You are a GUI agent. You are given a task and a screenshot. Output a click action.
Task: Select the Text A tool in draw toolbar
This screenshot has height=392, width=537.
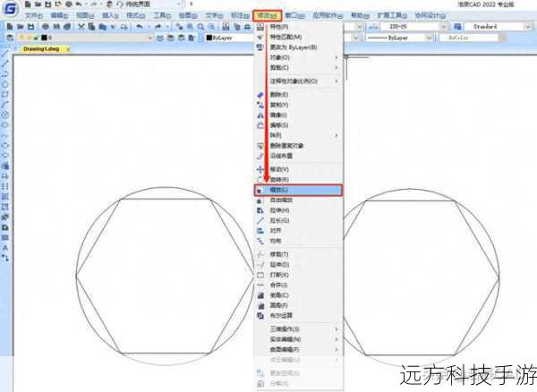5,248
